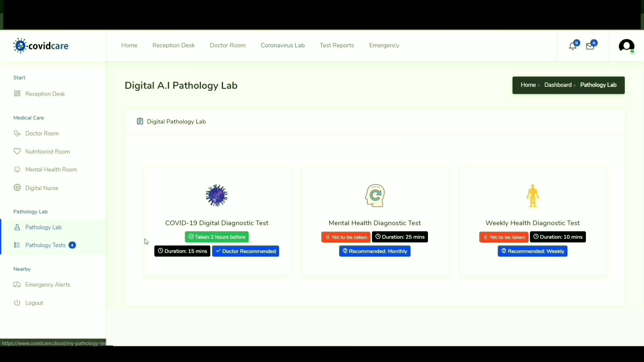Screen dimensions: 644x362
Task: Select Coronavirus Lab in top navigation
Action: tap(282, 45)
